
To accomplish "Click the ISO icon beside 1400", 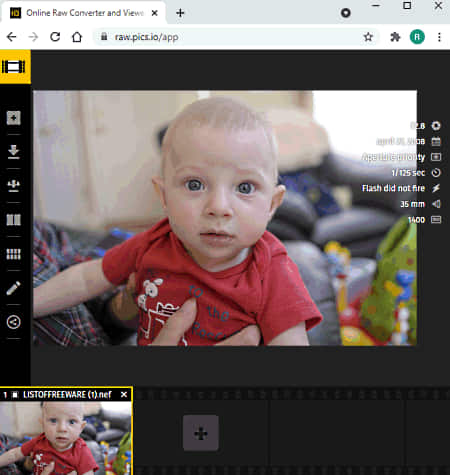I will [x=436, y=220].
